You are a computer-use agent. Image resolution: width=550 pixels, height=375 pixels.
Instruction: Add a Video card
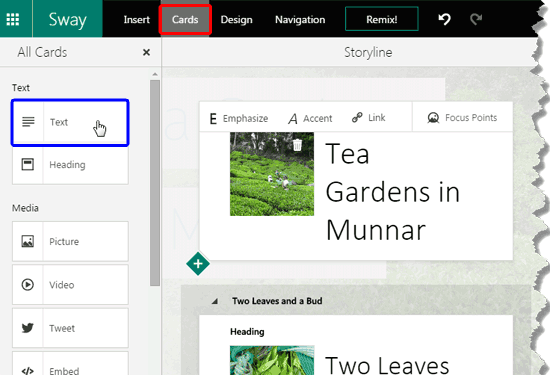pyautogui.click(x=70, y=285)
